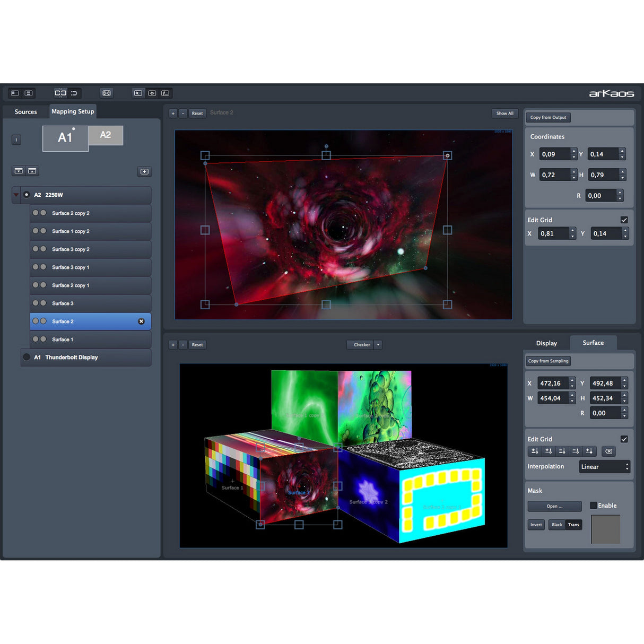Click the mask color swatch preview
Image resolution: width=644 pixels, height=644 pixels.
605,528
